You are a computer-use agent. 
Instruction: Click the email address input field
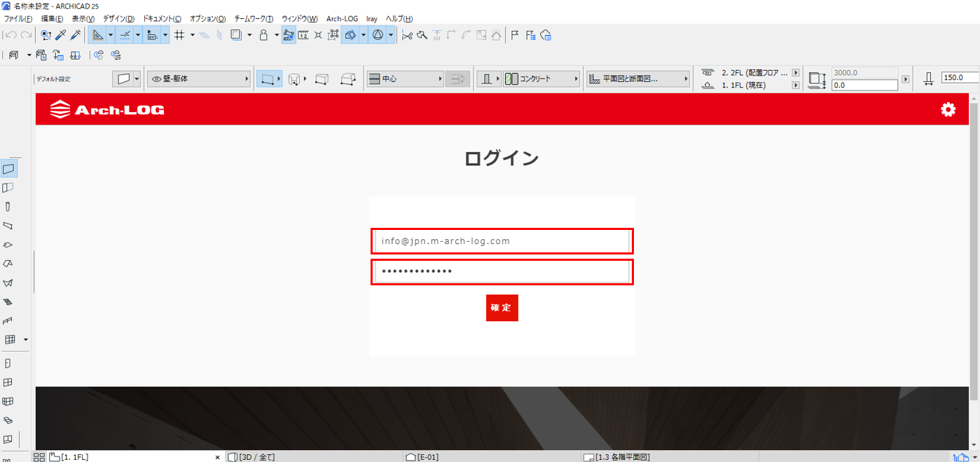point(502,241)
